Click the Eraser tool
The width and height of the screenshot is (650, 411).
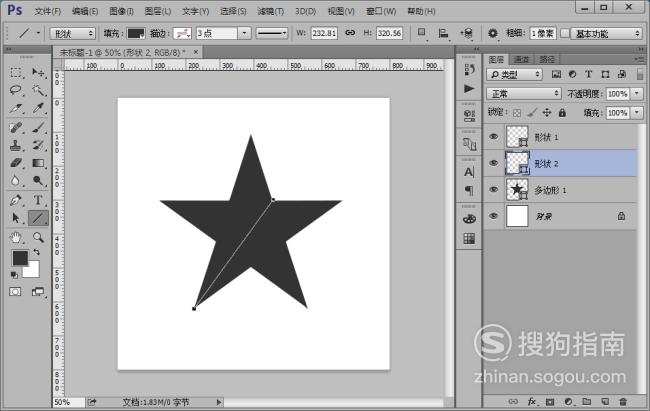pos(16,163)
